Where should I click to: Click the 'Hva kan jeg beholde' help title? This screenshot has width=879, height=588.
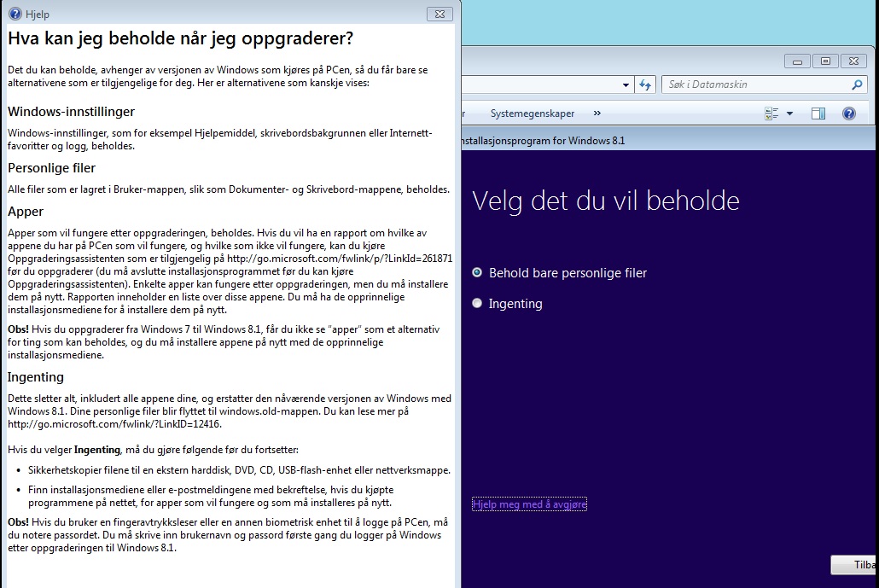[181, 38]
